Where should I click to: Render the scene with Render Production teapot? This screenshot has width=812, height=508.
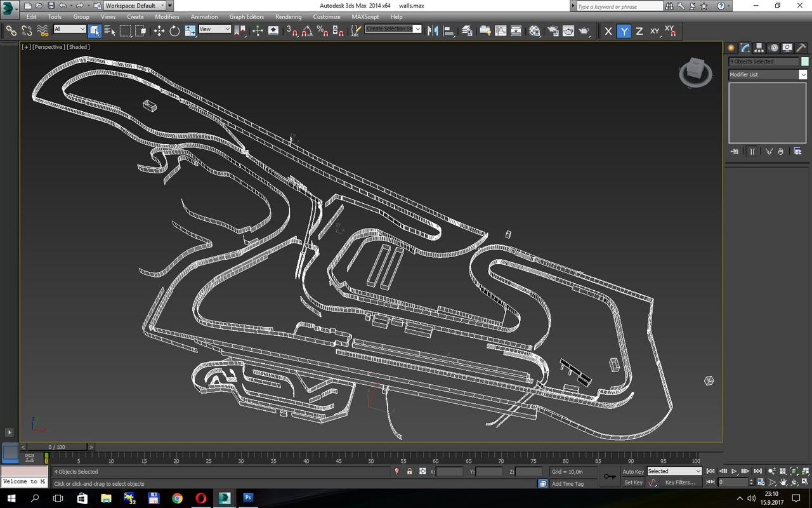tap(584, 30)
